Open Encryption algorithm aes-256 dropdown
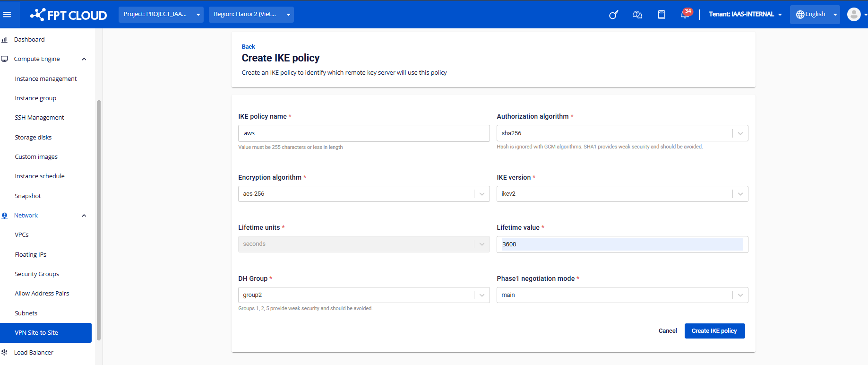The height and width of the screenshot is (365, 868). pyautogui.click(x=364, y=194)
